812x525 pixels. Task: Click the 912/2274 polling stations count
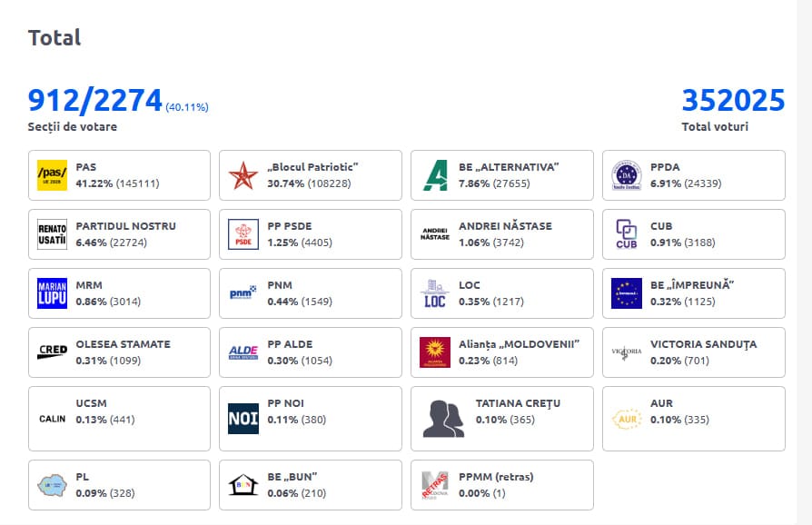[x=95, y=101]
